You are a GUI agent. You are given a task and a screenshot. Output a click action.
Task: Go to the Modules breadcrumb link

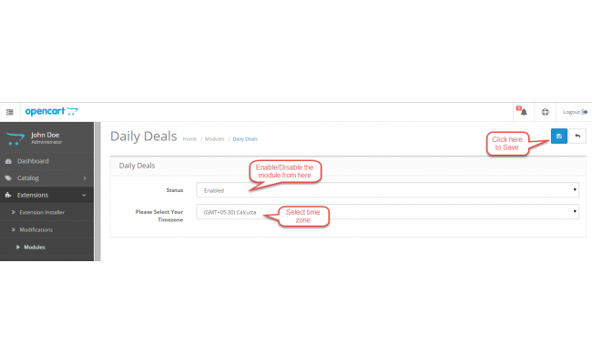(x=214, y=139)
